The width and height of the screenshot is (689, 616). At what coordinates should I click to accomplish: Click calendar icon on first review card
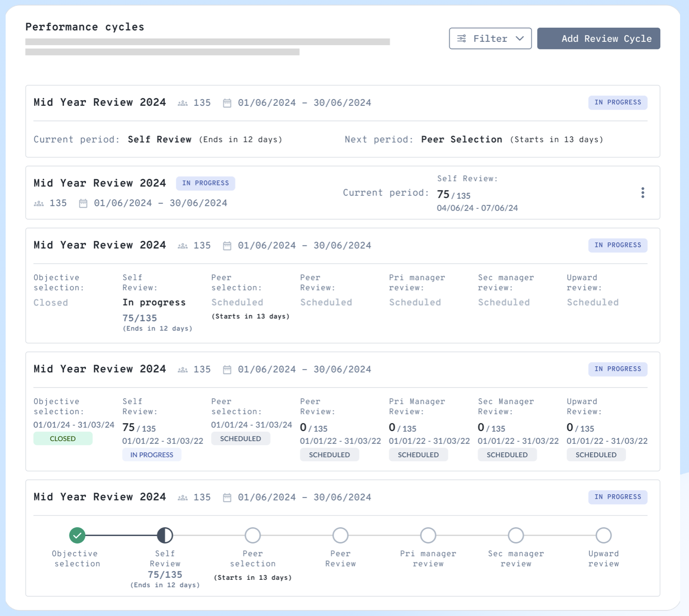pos(227,103)
